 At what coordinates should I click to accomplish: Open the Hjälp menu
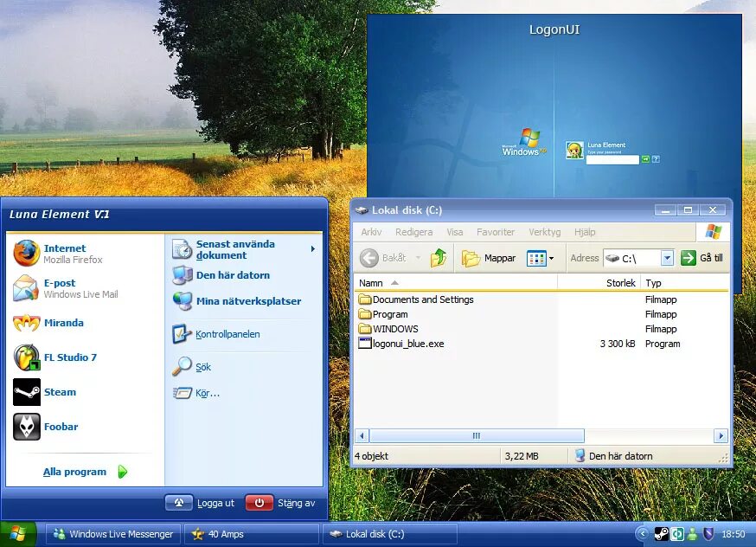tap(585, 232)
